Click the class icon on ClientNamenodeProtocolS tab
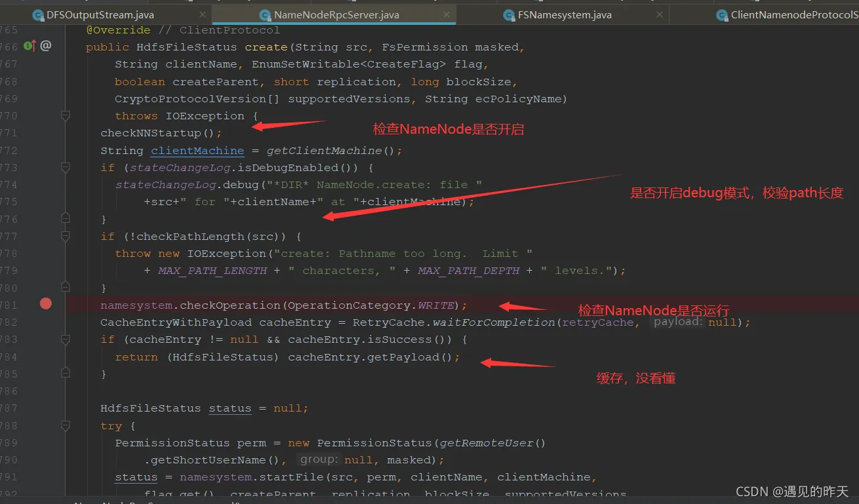Screen dimensions: 859x504 (722, 15)
